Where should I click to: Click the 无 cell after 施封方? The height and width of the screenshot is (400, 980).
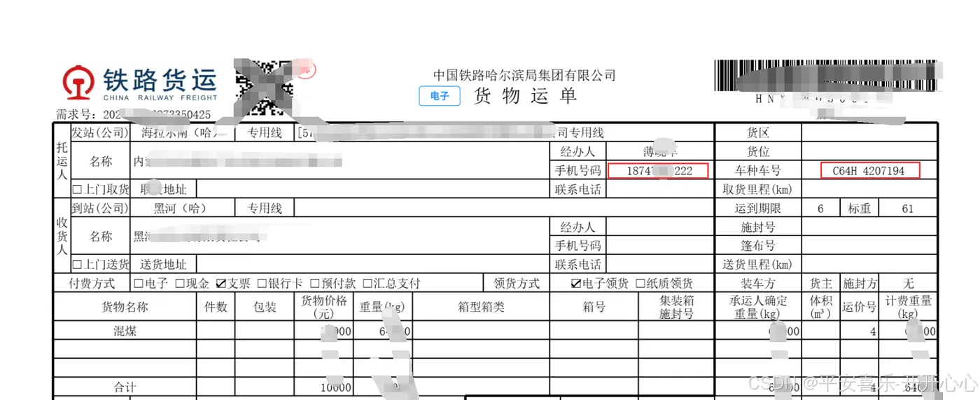pyautogui.click(x=908, y=284)
